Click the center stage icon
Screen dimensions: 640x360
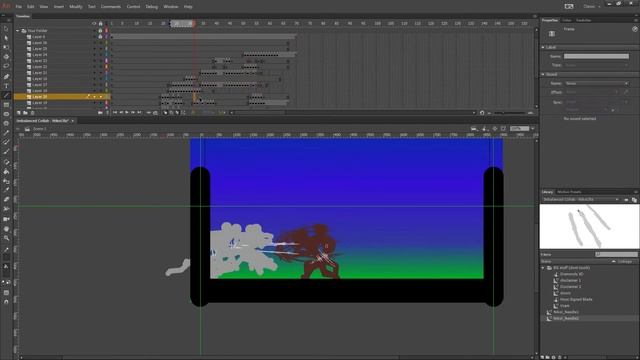(495, 129)
